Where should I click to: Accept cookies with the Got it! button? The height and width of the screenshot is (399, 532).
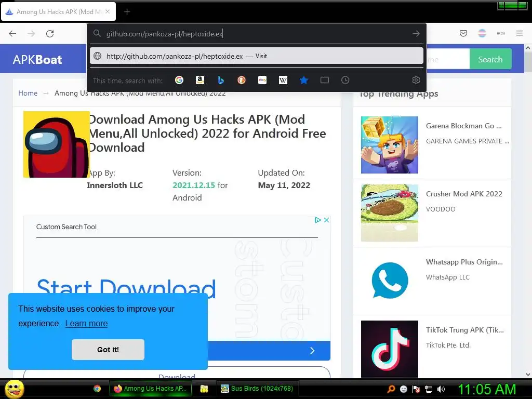pyautogui.click(x=108, y=350)
